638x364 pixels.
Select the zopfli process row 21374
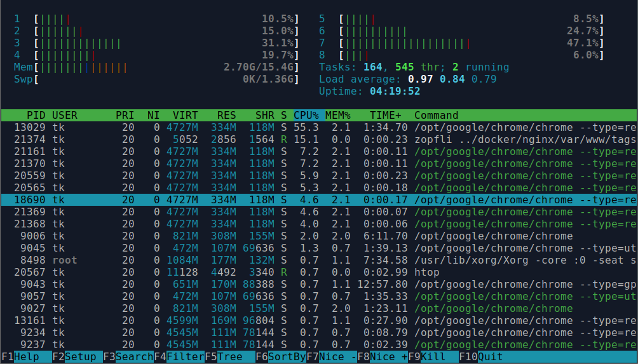(x=319, y=140)
